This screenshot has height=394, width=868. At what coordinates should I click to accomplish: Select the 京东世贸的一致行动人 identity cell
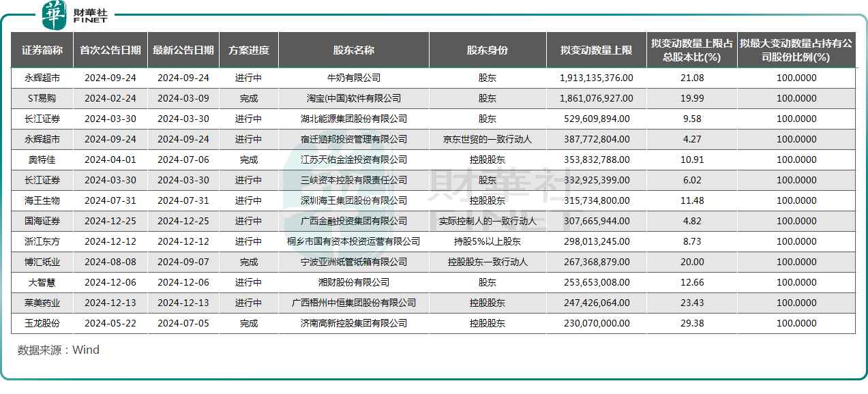488,140
